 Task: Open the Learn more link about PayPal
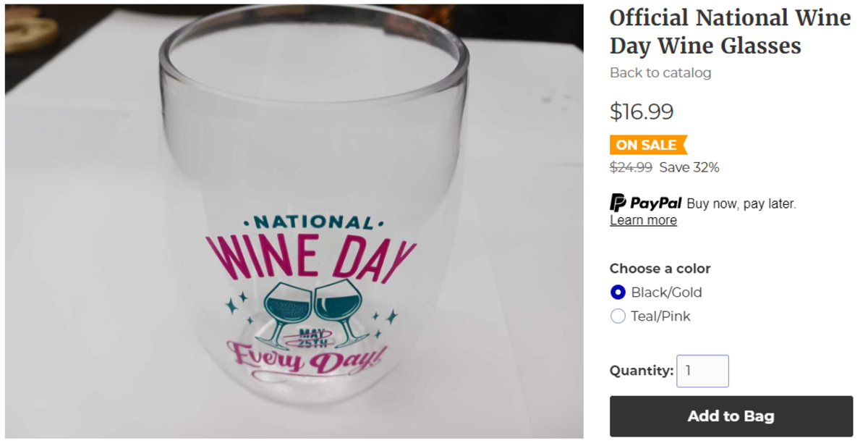(x=642, y=219)
